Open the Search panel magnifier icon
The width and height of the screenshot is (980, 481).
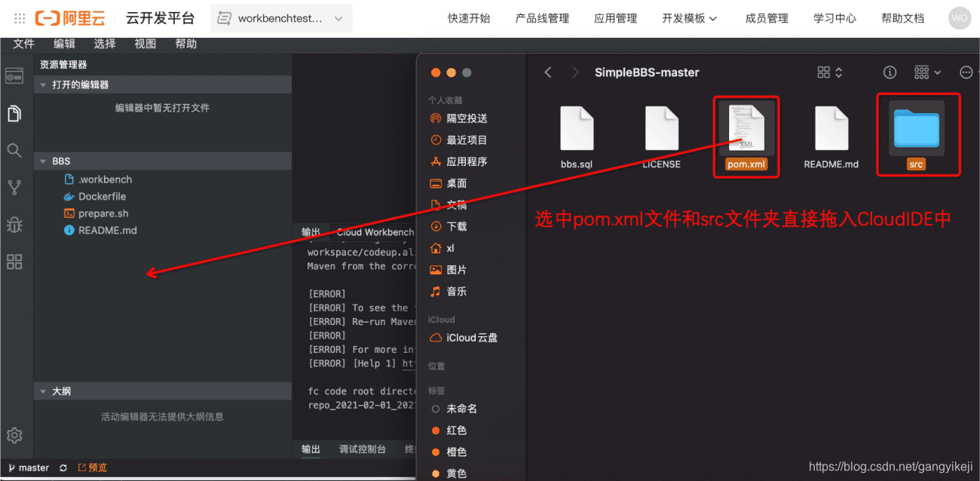[14, 150]
